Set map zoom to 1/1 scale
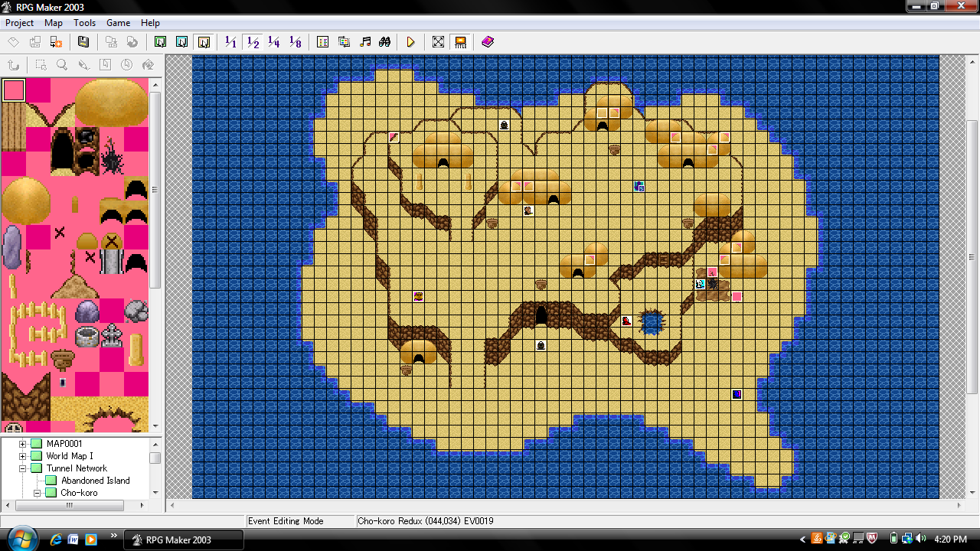980x551 pixels. (x=231, y=42)
